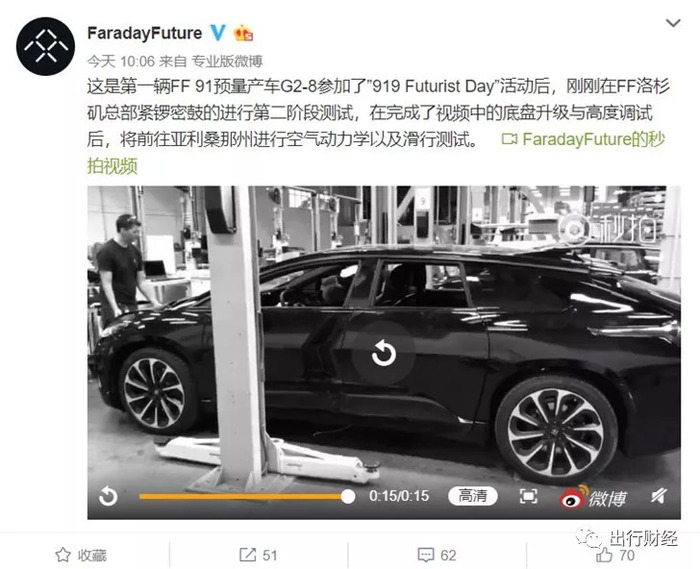Open the comments button showing 62

click(437, 555)
